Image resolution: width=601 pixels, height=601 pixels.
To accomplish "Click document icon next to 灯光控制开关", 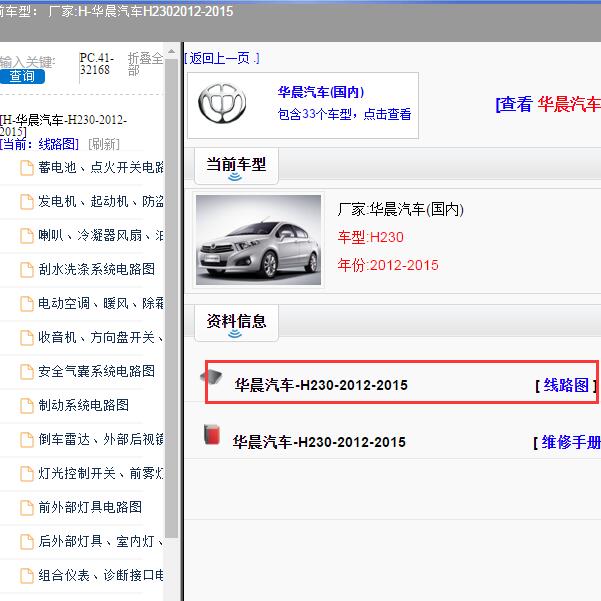I will point(27,473).
